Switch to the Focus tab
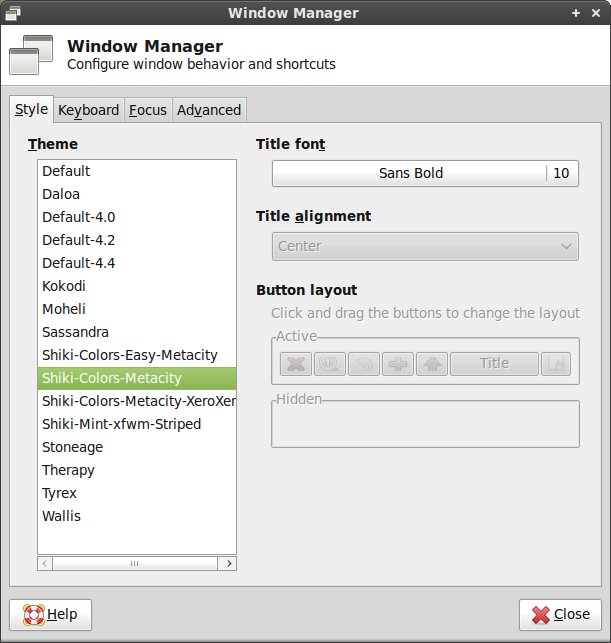 (x=148, y=110)
